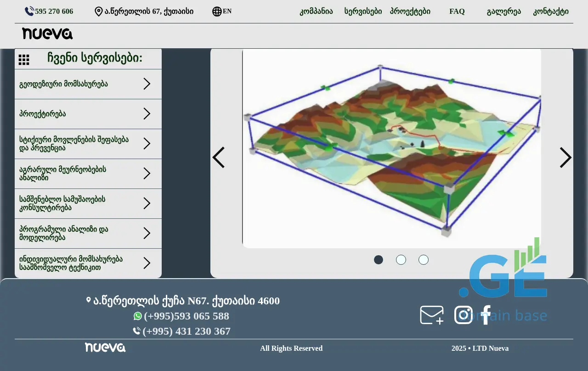The height and width of the screenshot is (371, 588).
Task: Click the (+995)593 065 588 phone link
Action: pyautogui.click(x=186, y=316)
